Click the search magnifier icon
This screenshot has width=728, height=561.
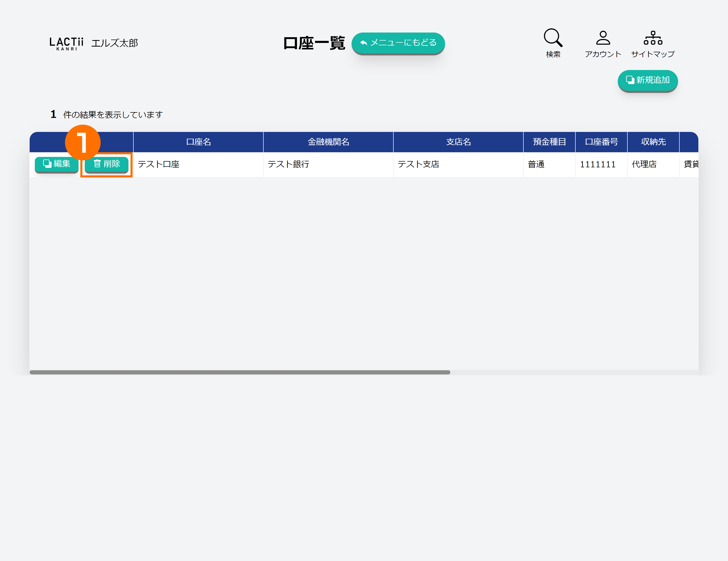pyautogui.click(x=553, y=38)
